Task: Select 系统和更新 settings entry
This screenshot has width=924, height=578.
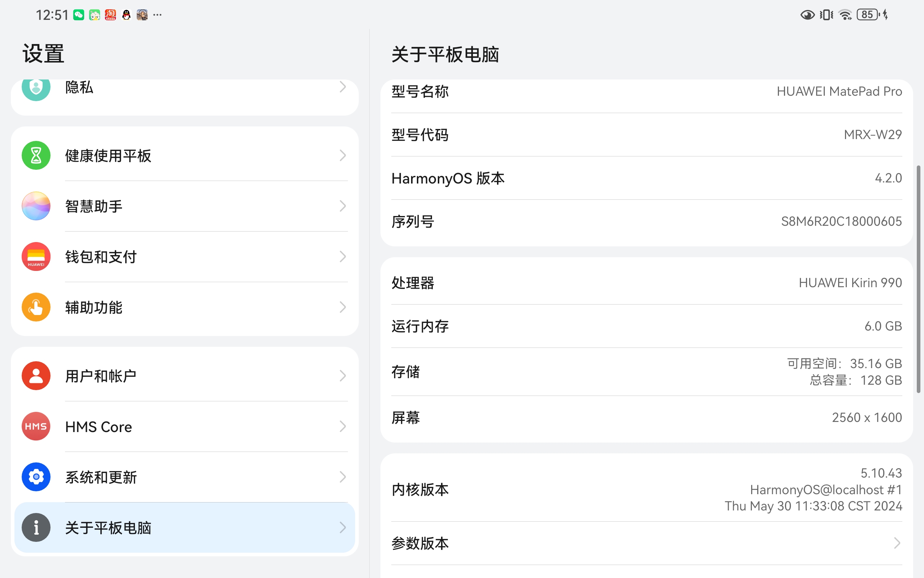Action: click(185, 477)
